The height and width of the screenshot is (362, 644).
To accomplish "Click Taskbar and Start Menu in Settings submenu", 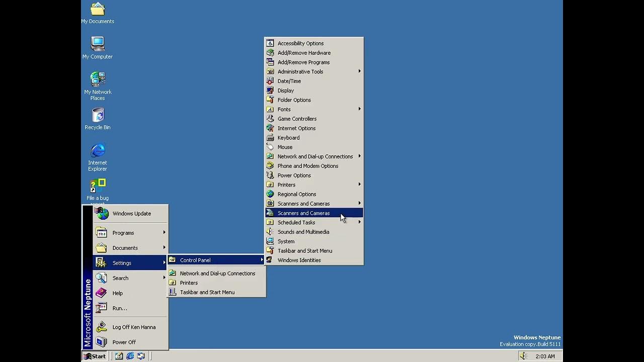I will pos(216,292).
